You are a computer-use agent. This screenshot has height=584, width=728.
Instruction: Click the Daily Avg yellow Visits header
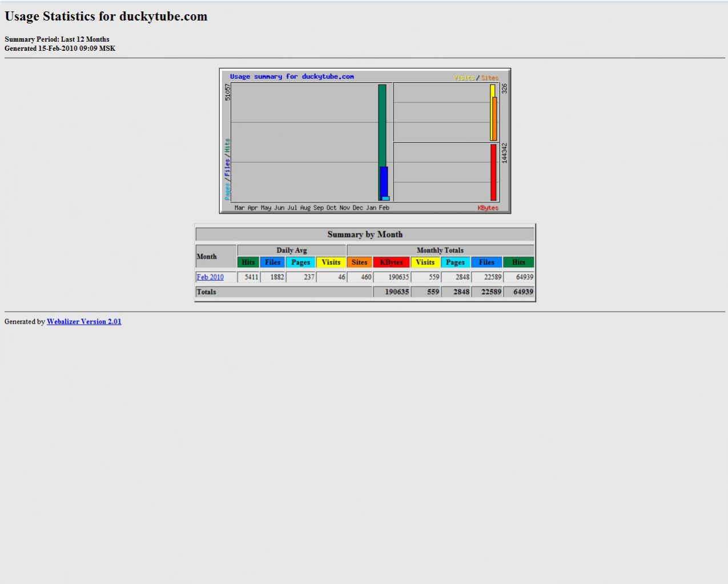331,263
